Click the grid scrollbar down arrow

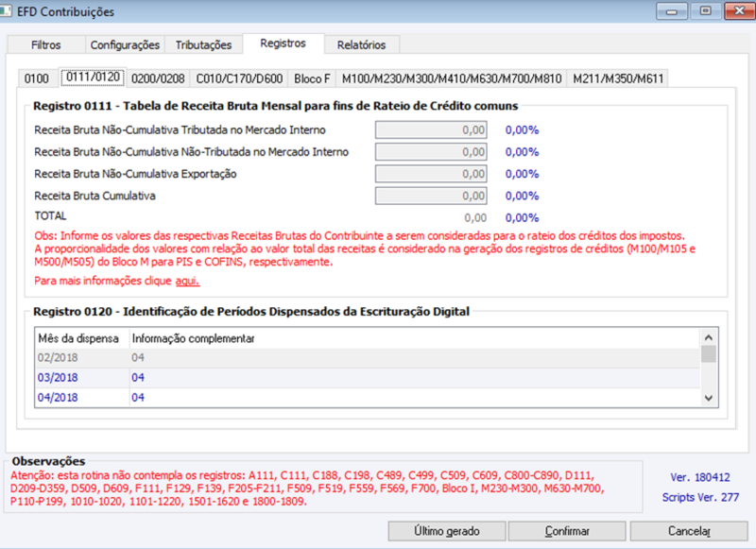tap(708, 398)
